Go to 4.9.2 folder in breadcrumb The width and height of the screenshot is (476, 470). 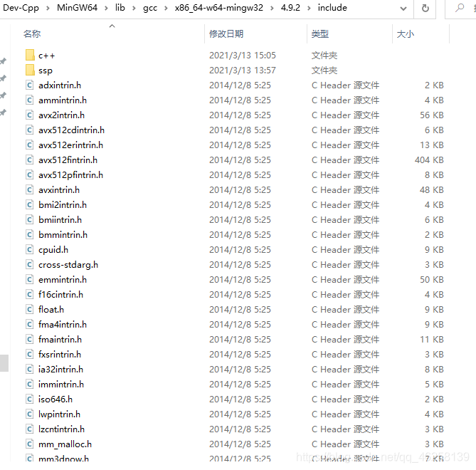coord(290,8)
